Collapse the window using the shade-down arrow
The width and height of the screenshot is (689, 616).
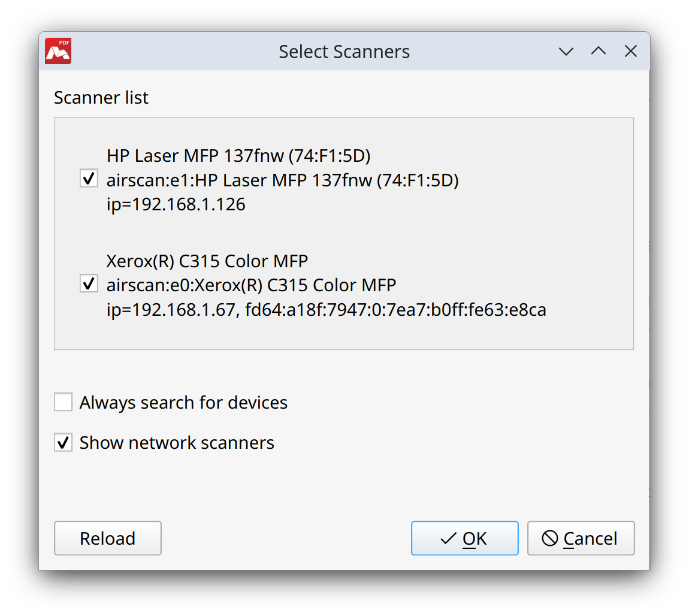[566, 51]
